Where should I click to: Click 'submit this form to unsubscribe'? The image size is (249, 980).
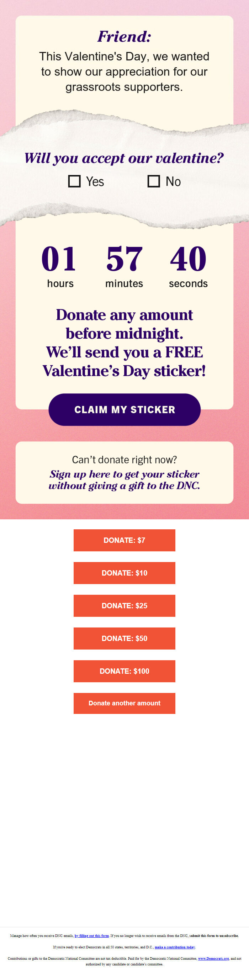pos(214,936)
